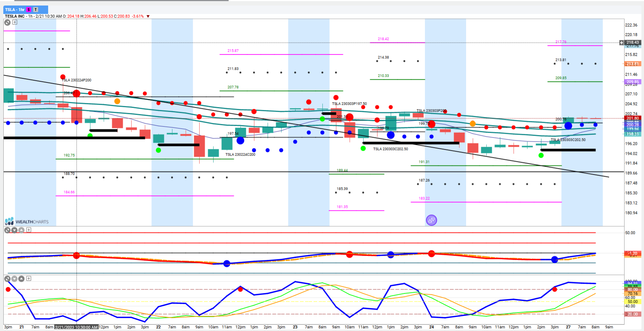Click the 215.87 magenta level label
Viewport: 644px width, 331px height.
(x=233, y=51)
